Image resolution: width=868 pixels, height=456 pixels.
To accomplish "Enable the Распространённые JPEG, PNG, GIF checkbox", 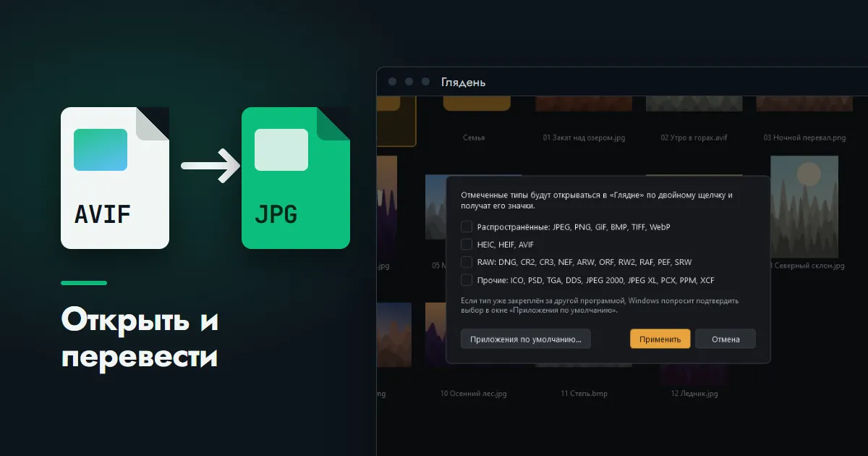I will coord(467,227).
